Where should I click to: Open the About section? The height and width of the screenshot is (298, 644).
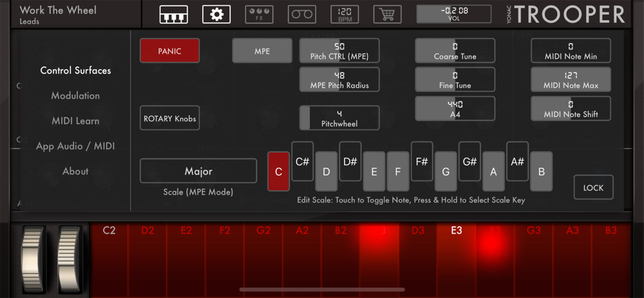75,171
